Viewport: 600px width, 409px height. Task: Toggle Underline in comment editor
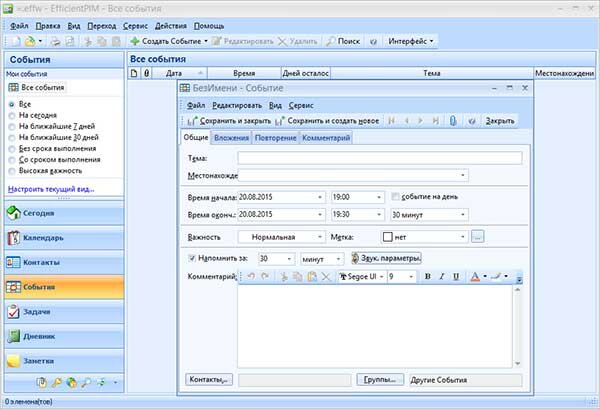click(x=456, y=276)
